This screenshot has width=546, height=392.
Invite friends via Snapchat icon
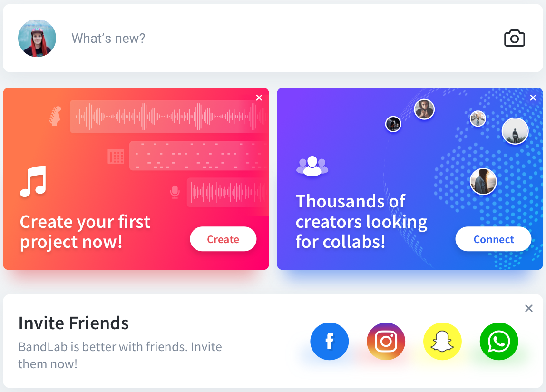[x=442, y=342]
